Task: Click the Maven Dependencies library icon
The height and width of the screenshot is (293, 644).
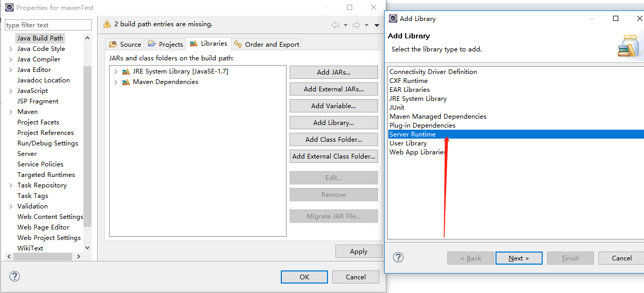Action: point(126,82)
